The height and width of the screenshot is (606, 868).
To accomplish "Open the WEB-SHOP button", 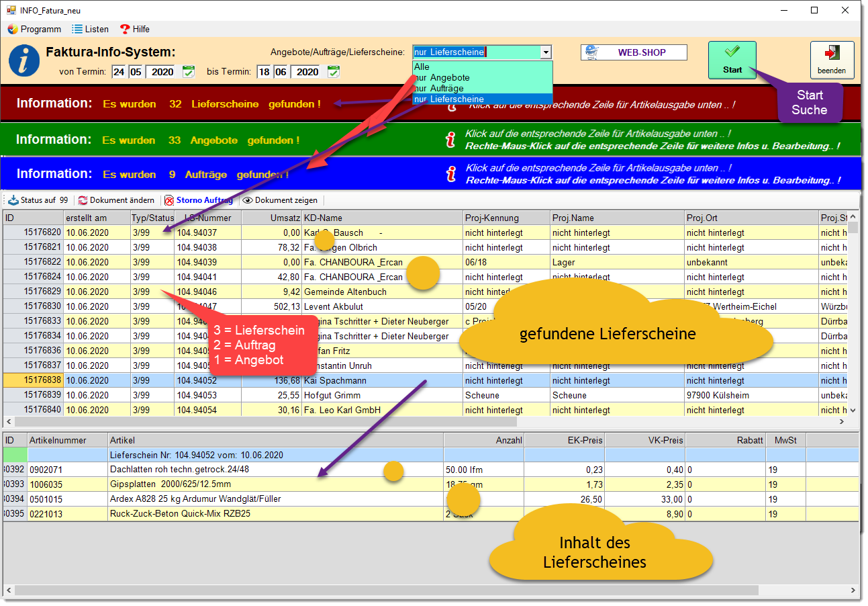I will click(634, 52).
